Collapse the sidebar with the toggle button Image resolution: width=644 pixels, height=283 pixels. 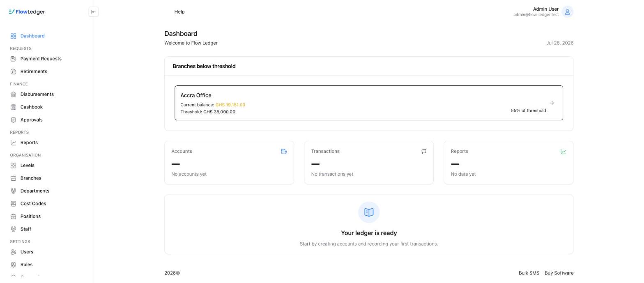[x=93, y=12]
